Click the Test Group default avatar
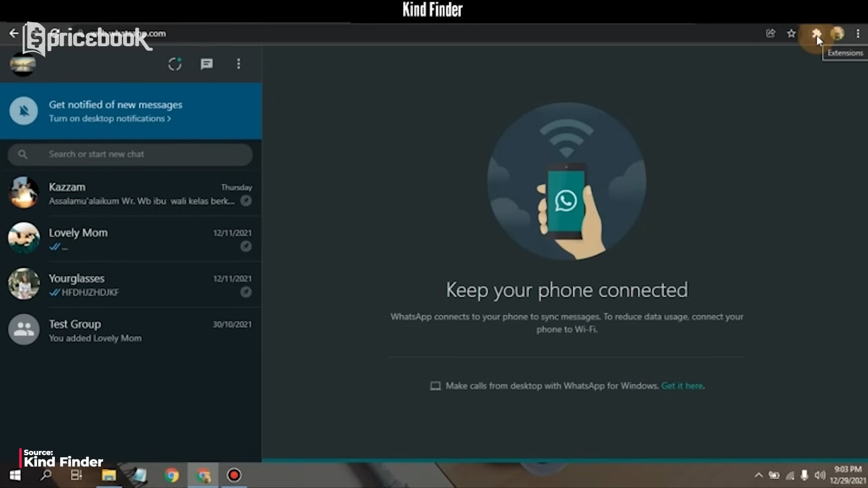 [x=24, y=329]
